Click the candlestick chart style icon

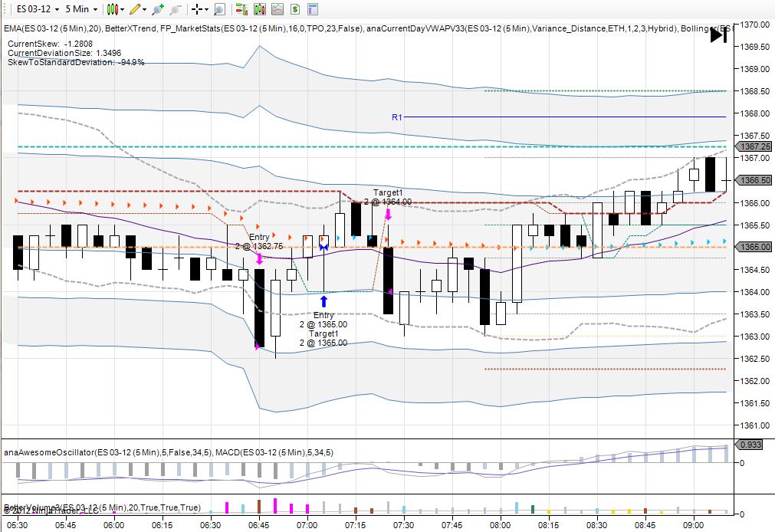[x=112, y=9]
